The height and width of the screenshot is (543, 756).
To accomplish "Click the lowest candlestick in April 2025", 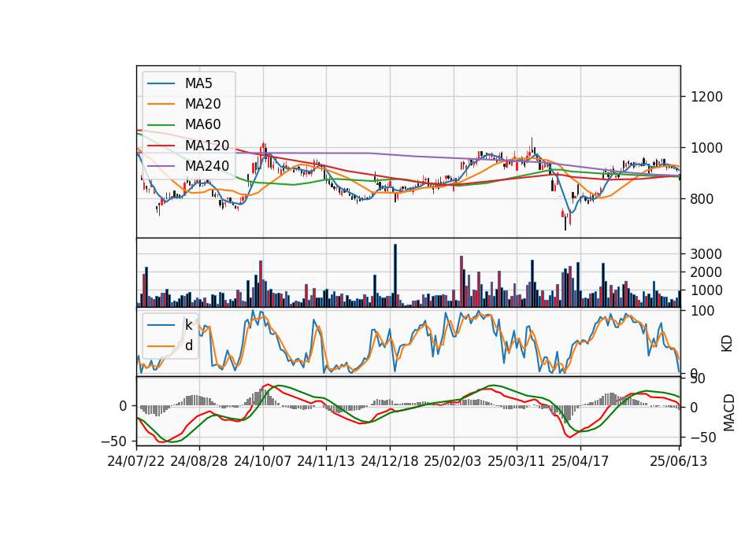I will point(565,221).
